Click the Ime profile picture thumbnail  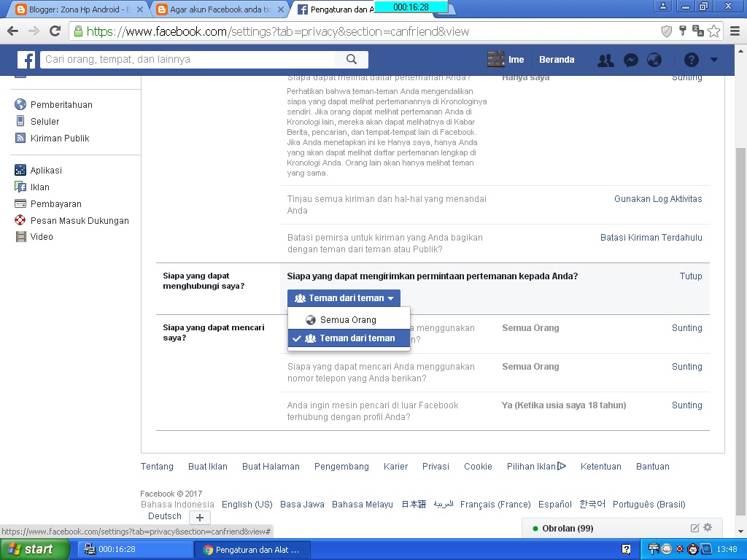tap(496, 60)
